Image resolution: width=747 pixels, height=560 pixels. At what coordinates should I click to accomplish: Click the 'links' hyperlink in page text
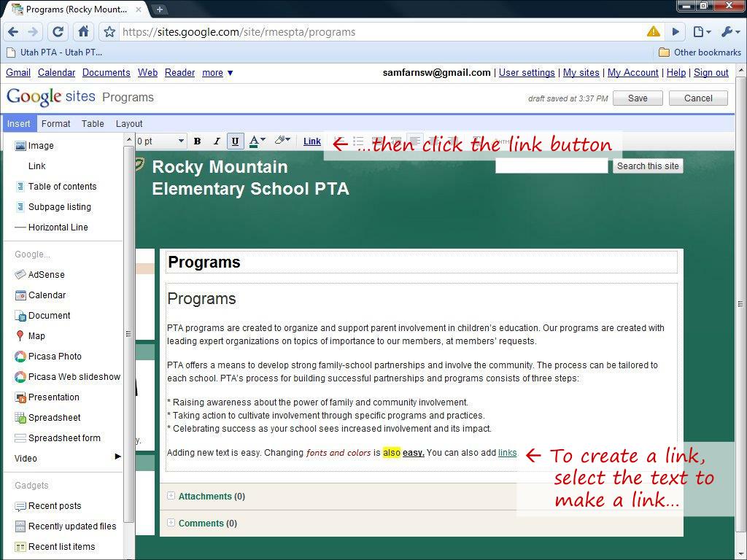(508, 453)
